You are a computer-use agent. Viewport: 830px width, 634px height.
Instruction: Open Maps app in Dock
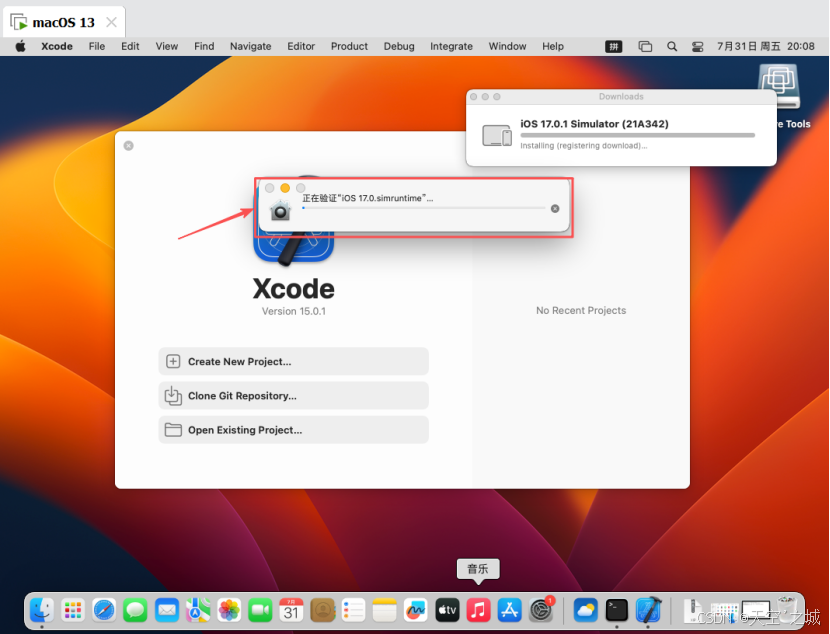pos(198,610)
